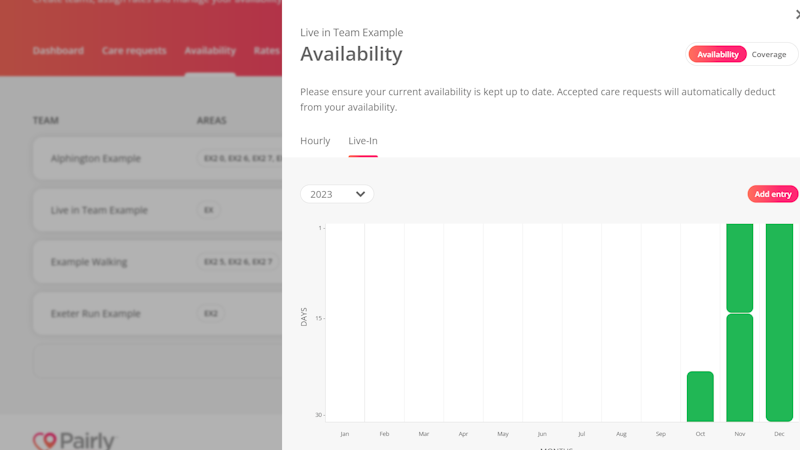Go to Dashboard in the background nav

click(x=58, y=51)
